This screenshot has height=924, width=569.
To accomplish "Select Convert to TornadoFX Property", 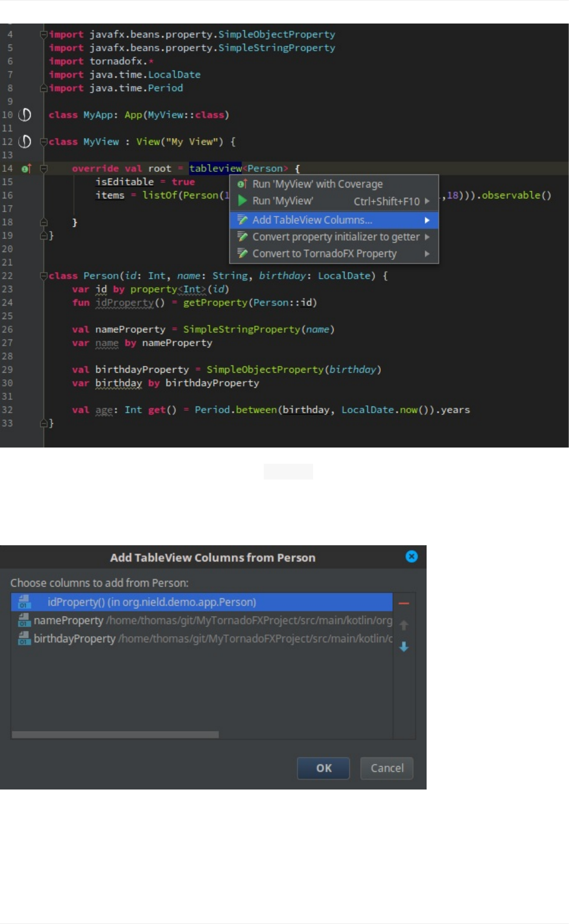I will (334, 253).
